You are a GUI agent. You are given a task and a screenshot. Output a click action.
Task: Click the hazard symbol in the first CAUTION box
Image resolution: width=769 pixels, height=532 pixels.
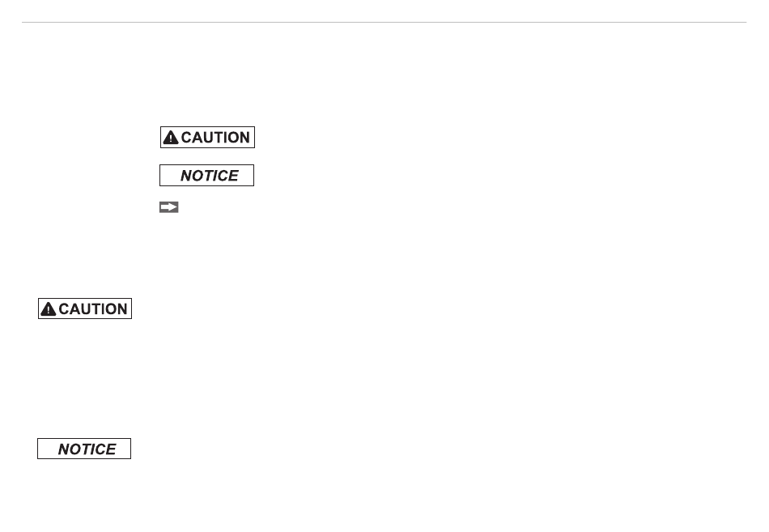pyautogui.click(x=170, y=138)
